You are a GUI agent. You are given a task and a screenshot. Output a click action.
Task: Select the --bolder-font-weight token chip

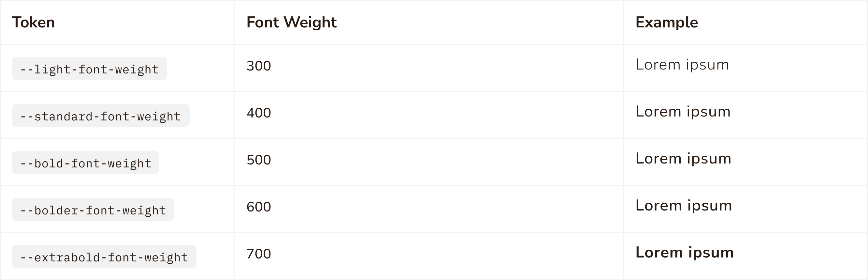pyautogui.click(x=93, y=210)
